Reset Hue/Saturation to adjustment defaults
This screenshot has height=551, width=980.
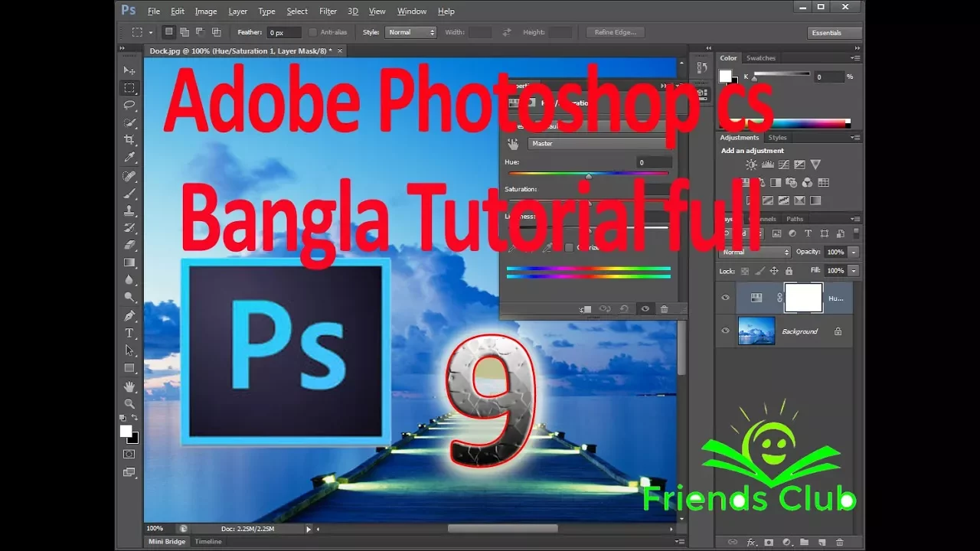coord(624,309)
